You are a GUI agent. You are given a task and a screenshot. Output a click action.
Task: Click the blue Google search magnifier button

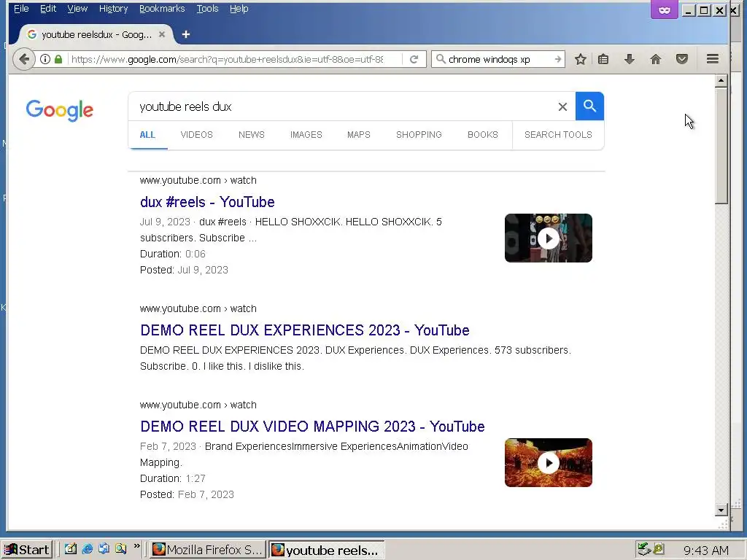coord(589,106)
